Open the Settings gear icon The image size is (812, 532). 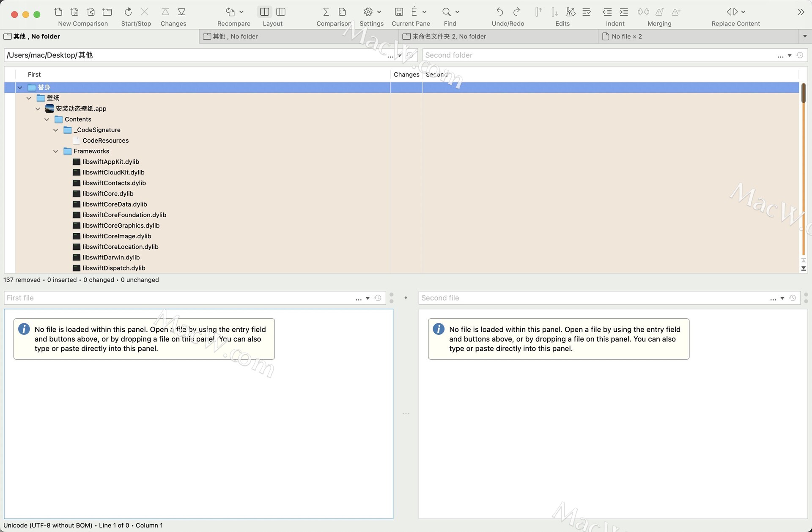[368, 12]
